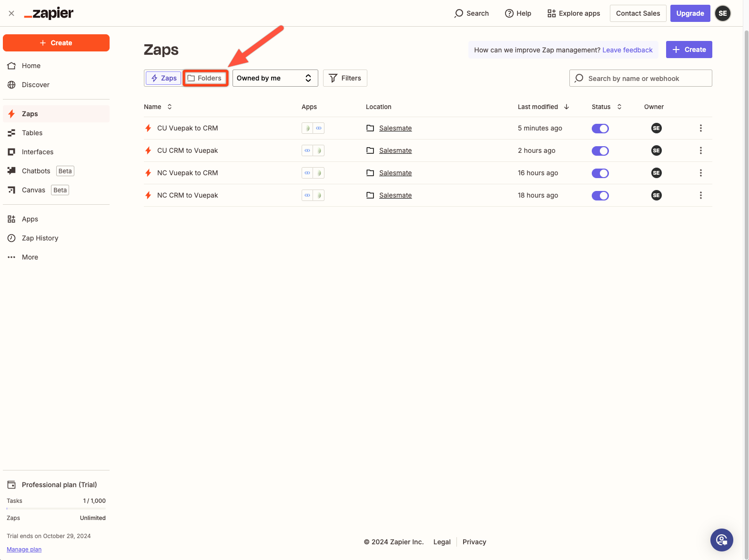Focus the Search by name or webhook field
This screenshot has width=749, height=560.
[x=640, y=79]
